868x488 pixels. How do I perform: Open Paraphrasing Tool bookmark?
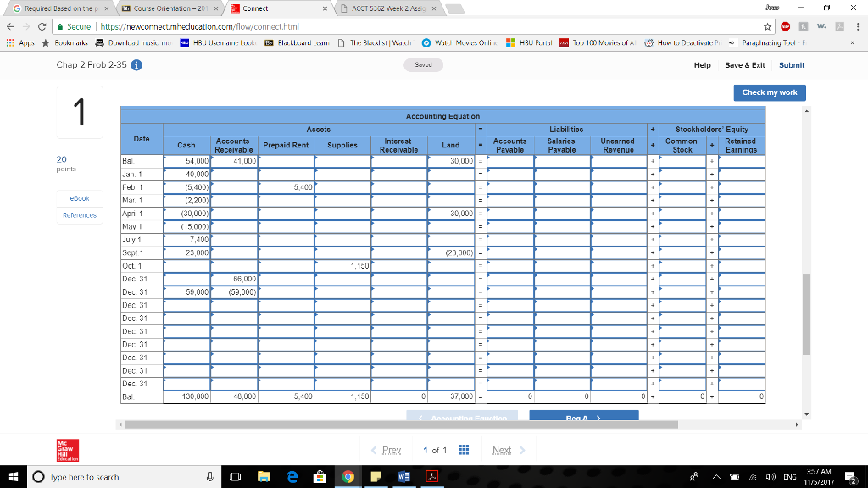point(768,42)
